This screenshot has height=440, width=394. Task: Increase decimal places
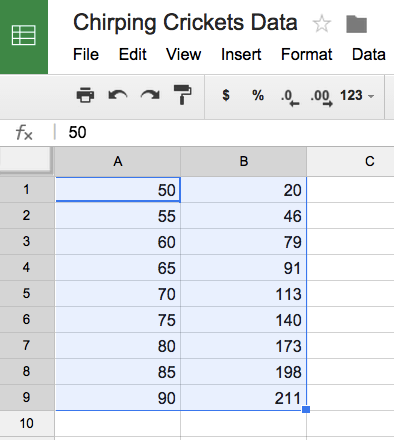pyautogui.click(x=321, y=97)
